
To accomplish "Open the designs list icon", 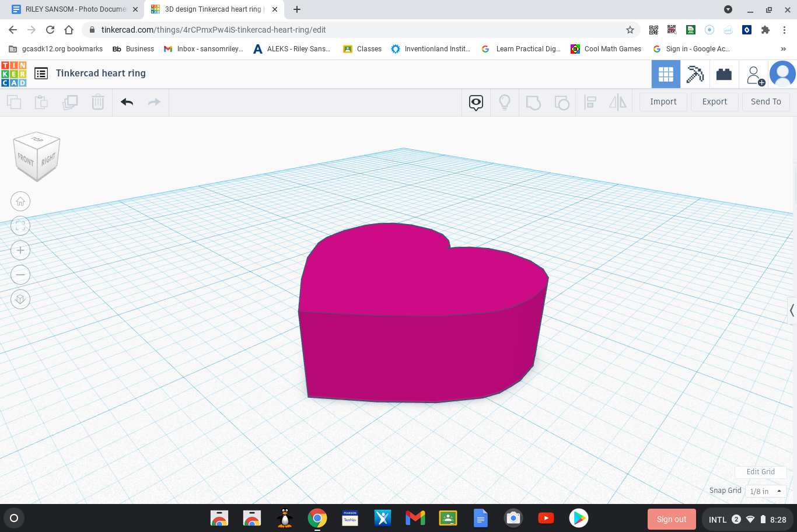I will [x=41, y=73].
